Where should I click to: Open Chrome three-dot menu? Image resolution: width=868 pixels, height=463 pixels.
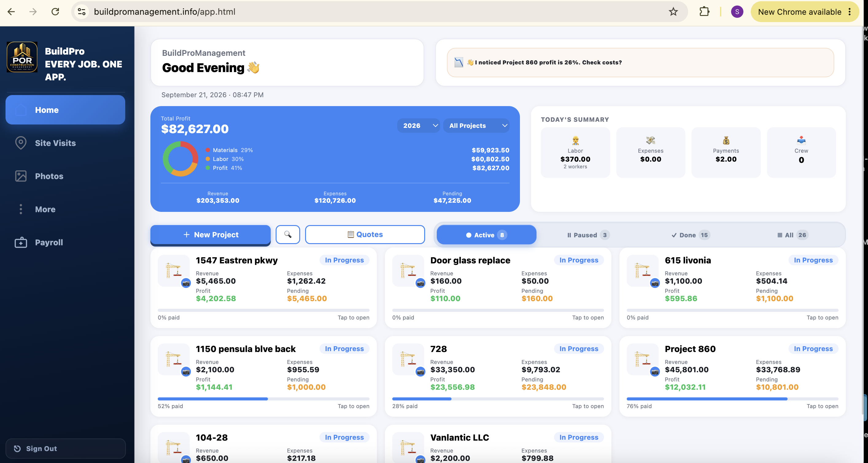[x=850, y=12]
